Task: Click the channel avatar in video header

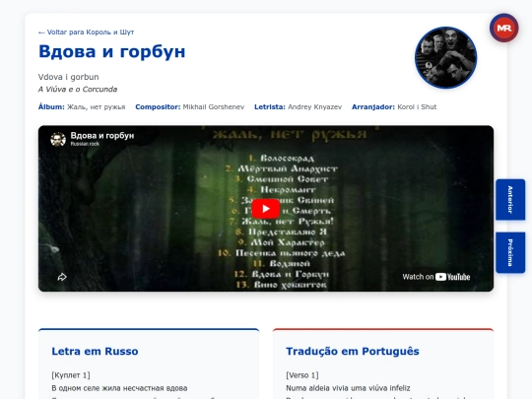Action: (58, 139)
